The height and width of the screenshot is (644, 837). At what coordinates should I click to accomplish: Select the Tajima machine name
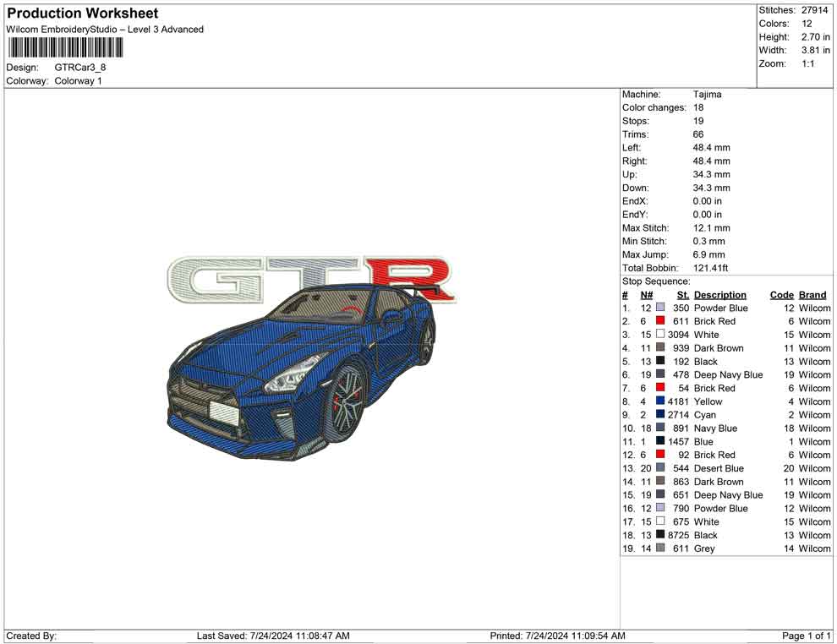707,94
